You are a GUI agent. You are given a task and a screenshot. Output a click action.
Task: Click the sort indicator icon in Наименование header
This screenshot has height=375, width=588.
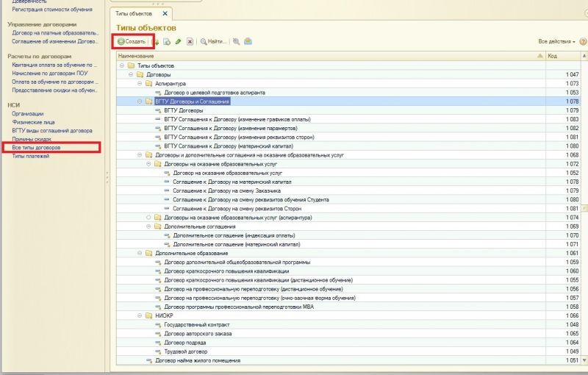(x=540, y=56)
